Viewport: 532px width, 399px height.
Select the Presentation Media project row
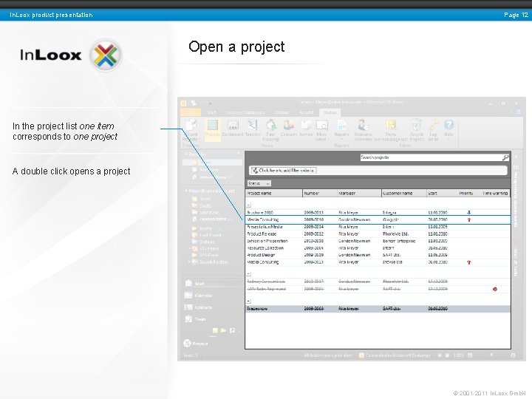click(x=378, y=227)
